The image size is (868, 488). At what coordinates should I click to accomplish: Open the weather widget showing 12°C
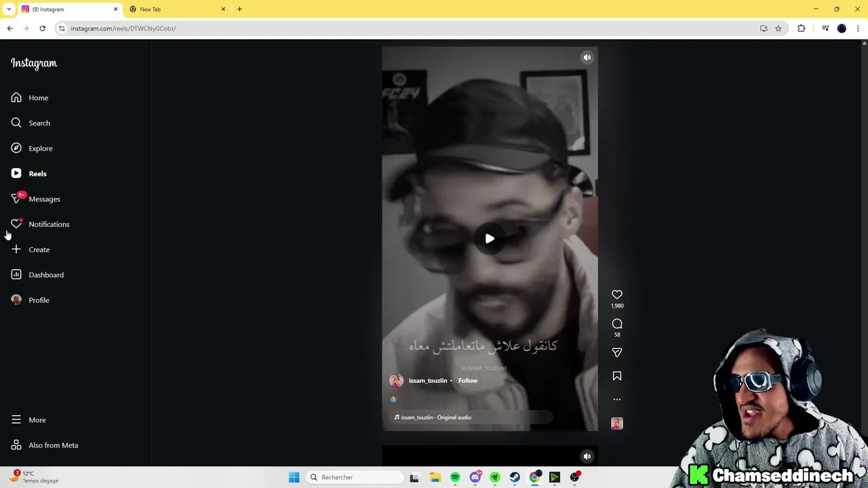(x=35, y=477)
